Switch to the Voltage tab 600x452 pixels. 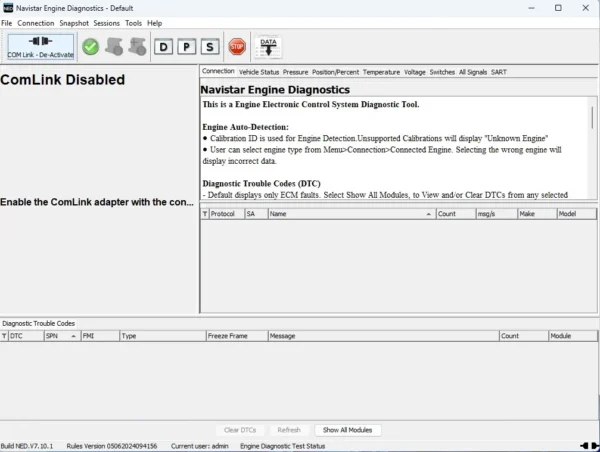[415, 72]
